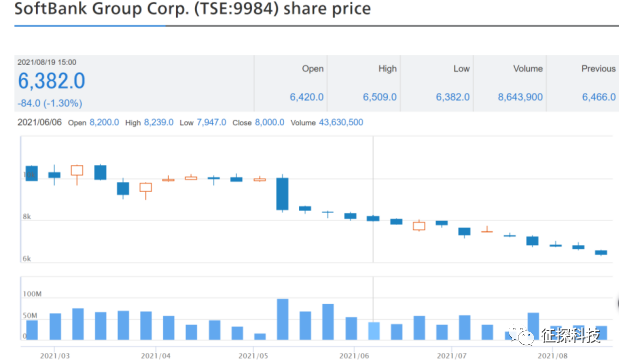Click the 8k price axis label
This screenshot has height=363, width=620.
click(x=26, y=216)
